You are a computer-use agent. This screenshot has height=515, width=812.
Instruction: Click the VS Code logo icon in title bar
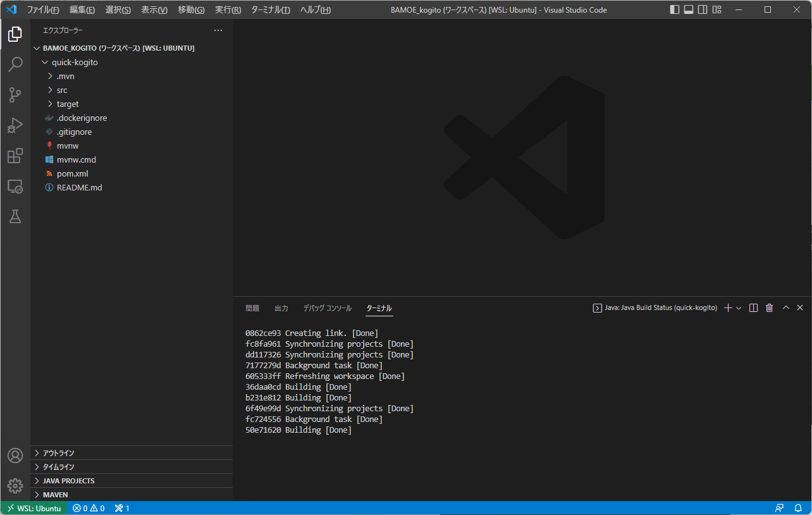pos(11,9)
